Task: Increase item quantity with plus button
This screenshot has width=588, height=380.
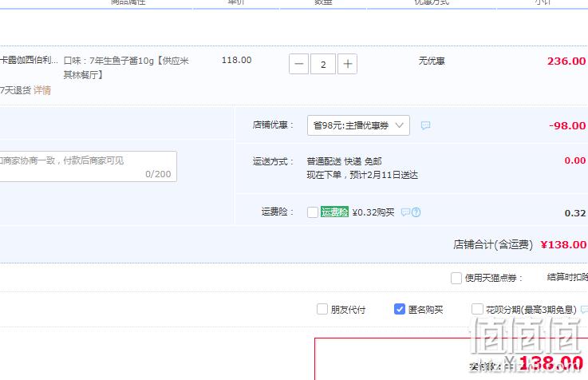Action: (347, 64)
